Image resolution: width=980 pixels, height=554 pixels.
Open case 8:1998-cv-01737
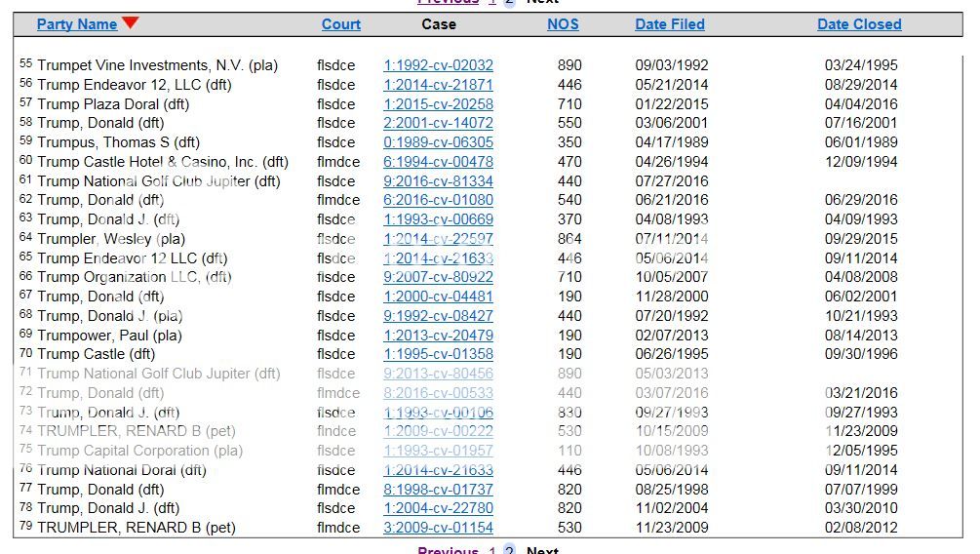click(438, 489)
